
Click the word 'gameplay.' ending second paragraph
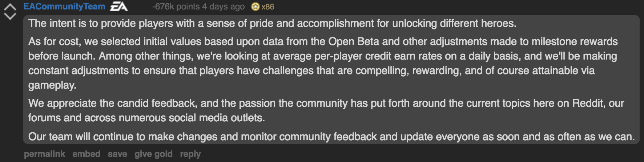(x=52, y=85)
